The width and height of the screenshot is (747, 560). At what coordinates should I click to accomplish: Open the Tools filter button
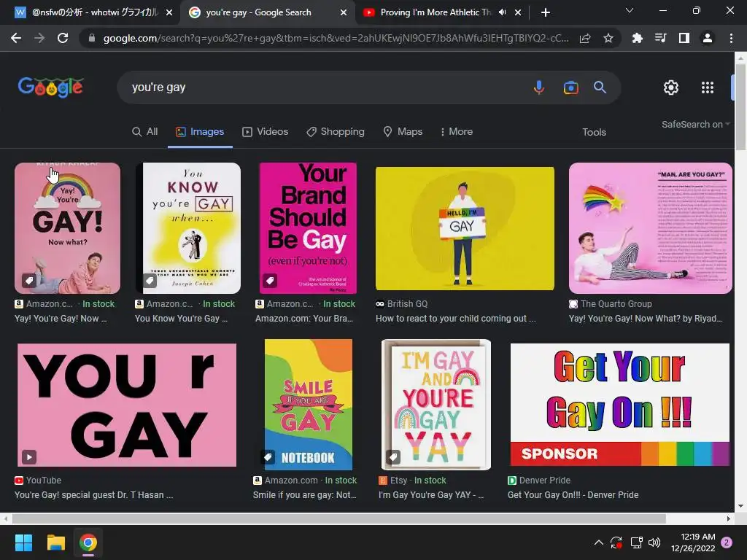[x=594, y=133]
